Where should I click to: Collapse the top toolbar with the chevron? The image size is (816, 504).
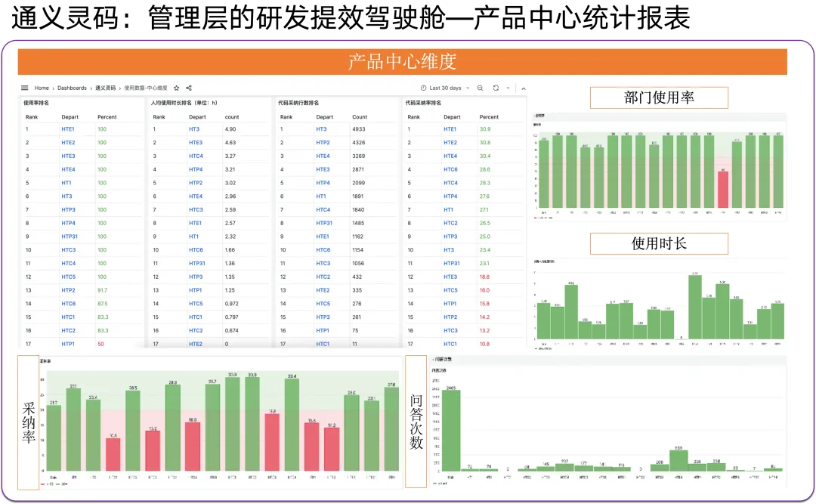pos(524,88)
